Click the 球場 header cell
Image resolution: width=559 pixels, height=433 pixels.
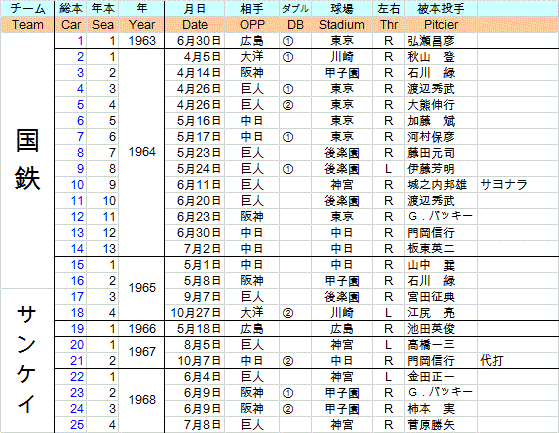point(342,9)
